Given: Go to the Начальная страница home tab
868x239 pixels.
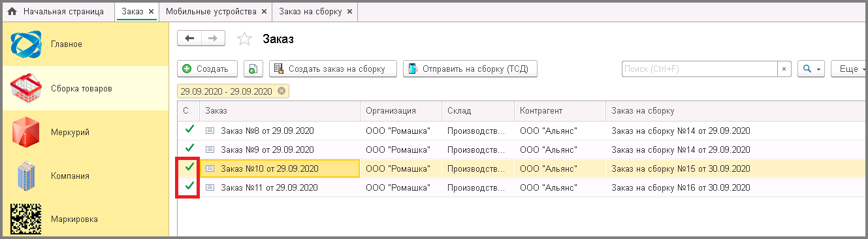Looking at the screenshot, I should coord(55,11).
